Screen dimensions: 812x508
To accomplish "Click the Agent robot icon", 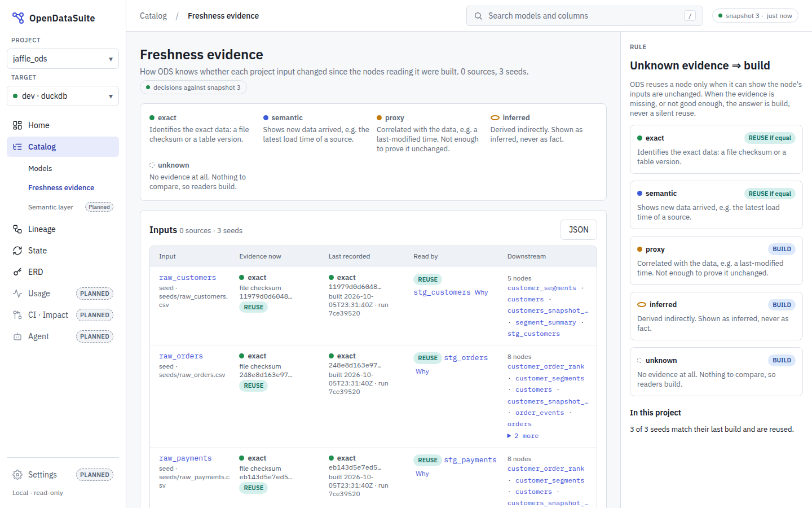I will (x=17, y=336).
